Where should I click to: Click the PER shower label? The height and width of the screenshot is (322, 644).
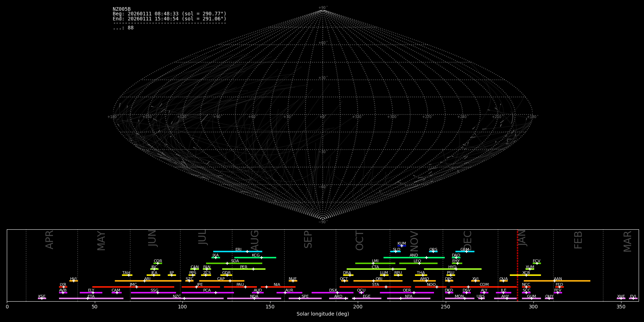tap(244, 267)
